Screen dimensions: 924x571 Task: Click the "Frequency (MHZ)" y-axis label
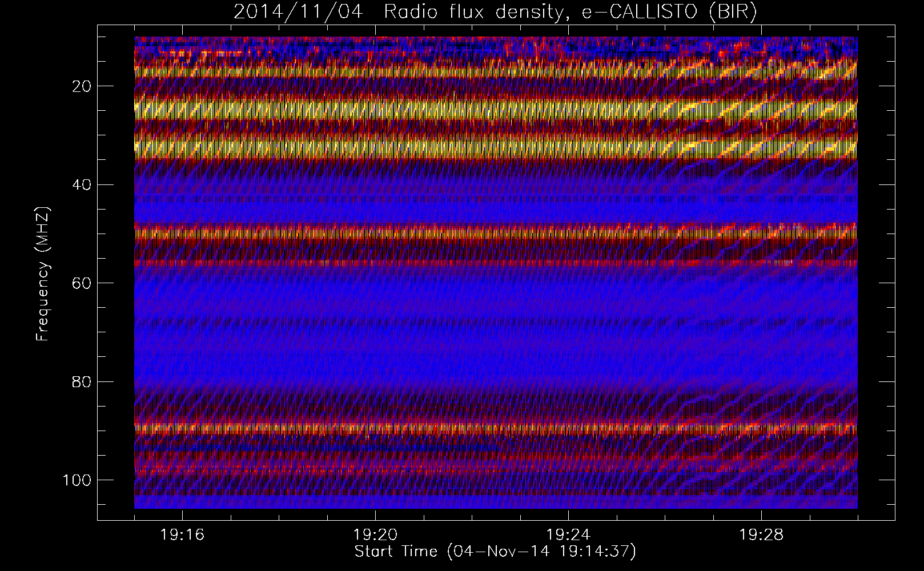pyautogui.click(x=43, y=274)
